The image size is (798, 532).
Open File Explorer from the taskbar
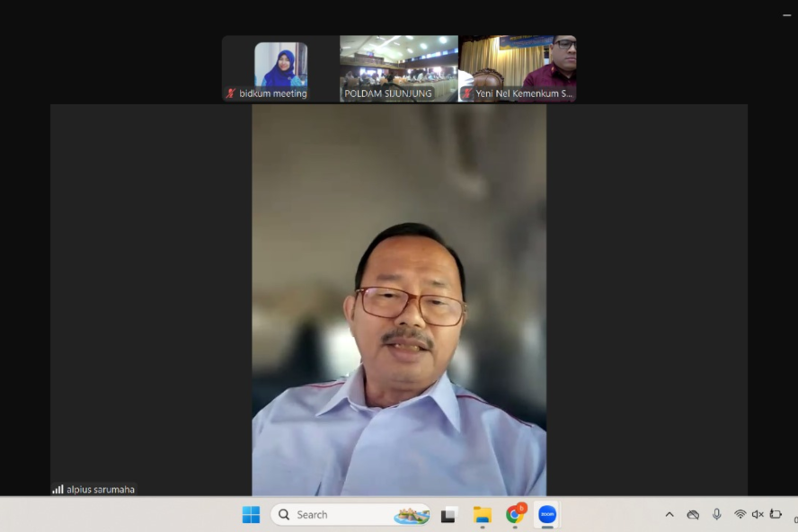tap(483, 515)
